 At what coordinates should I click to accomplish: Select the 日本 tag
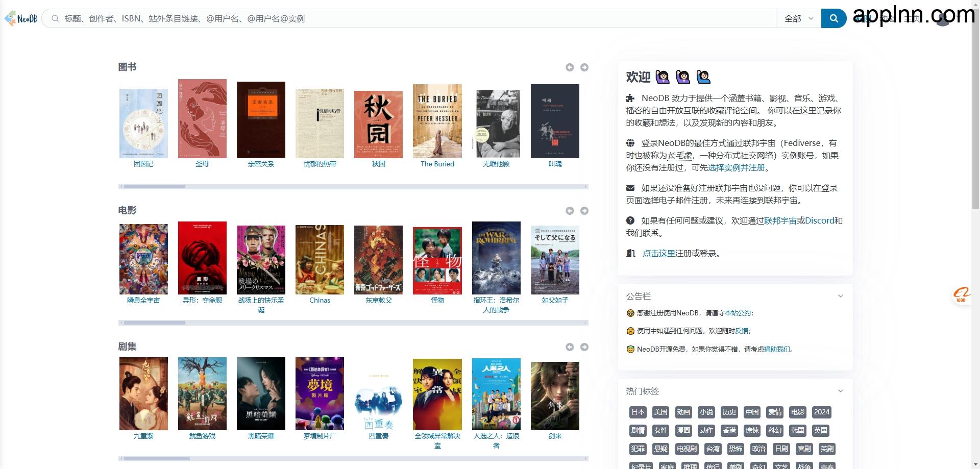pos(638,412)
